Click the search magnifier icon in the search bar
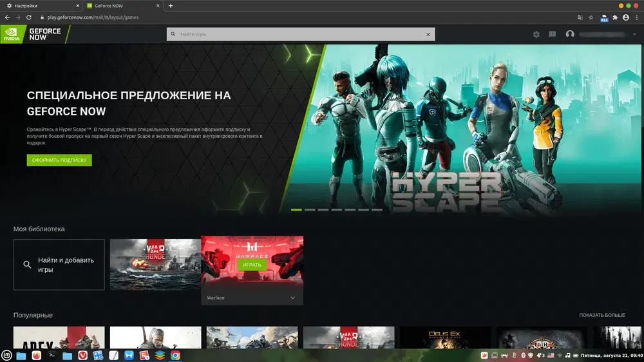Image resolution: width=644 pixels, height=362 pixels. (173, 34)
